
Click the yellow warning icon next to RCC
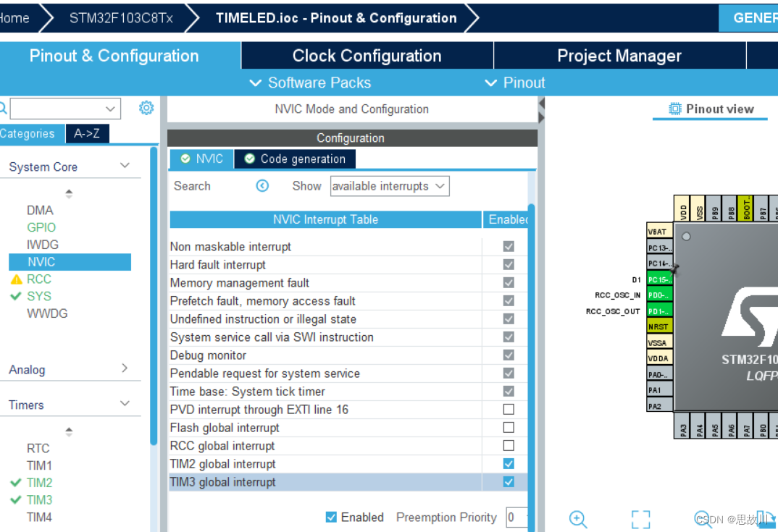(x=17, y=279)
